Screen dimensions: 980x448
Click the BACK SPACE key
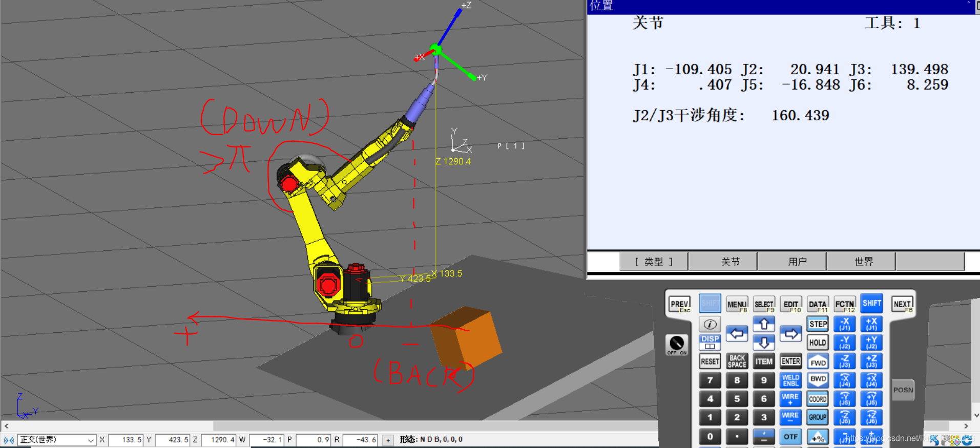(x=737, y=361)
